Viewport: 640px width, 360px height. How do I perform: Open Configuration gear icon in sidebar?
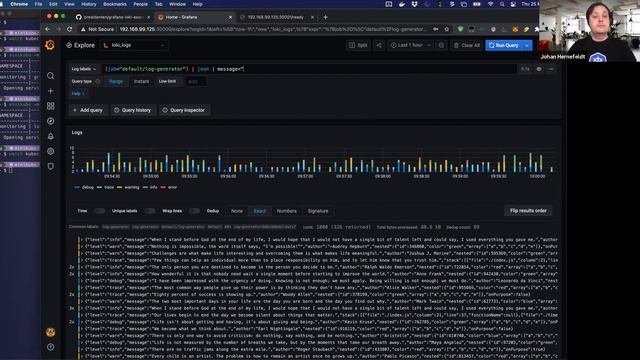coord(50,151)
